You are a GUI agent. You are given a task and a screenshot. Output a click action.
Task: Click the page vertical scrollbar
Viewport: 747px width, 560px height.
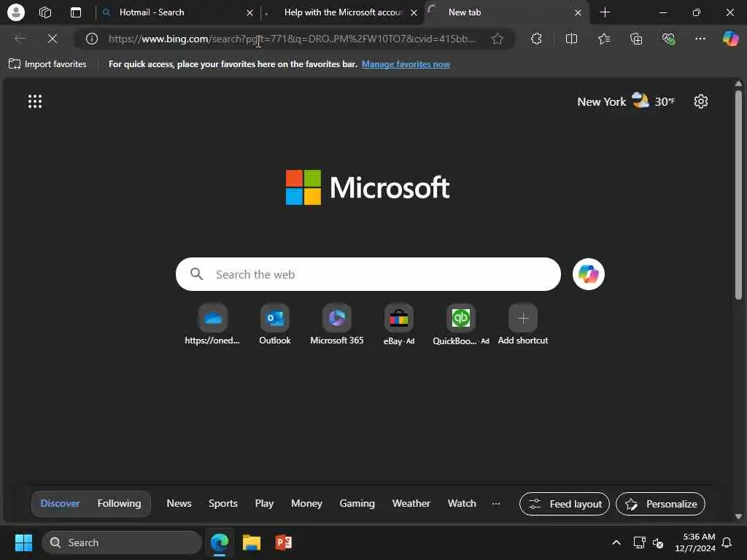pos(738,195)
